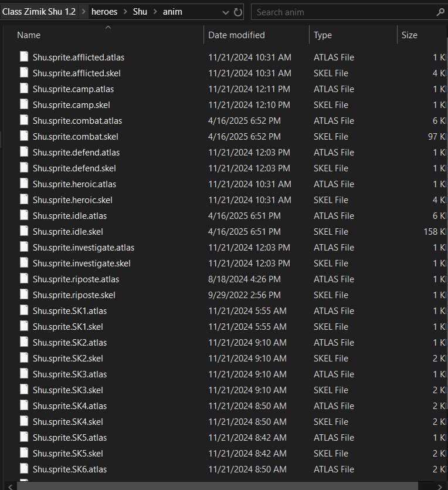Select file Shu.sprite.SK5.skel

tap(68, 454)
